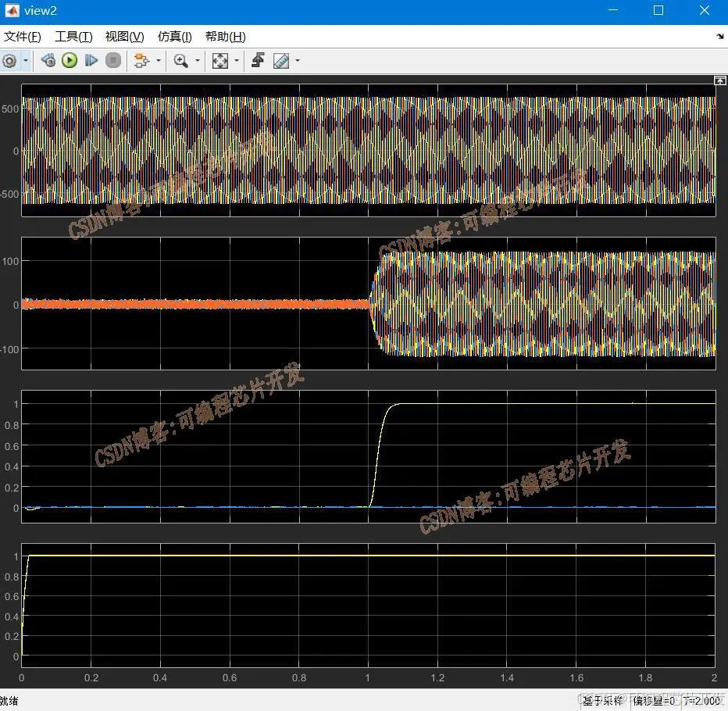Open the 工具(T) menu
The image size is (728, 711).
[73, 36]
